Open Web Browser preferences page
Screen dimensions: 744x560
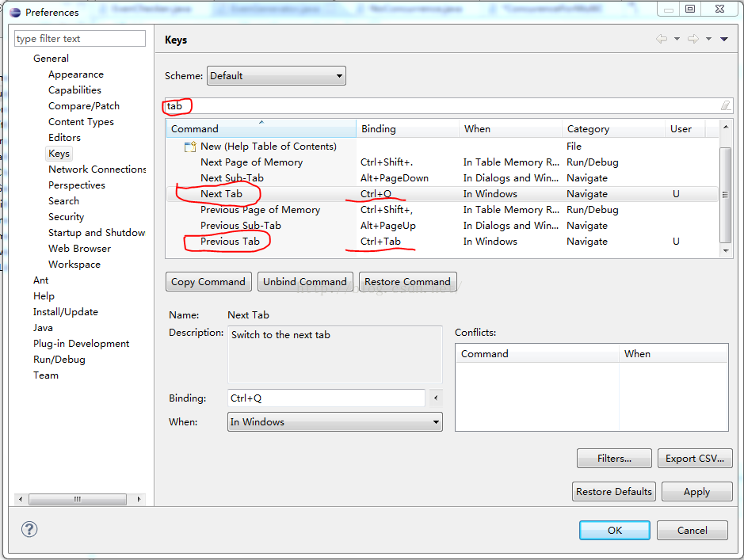point(80,249)
